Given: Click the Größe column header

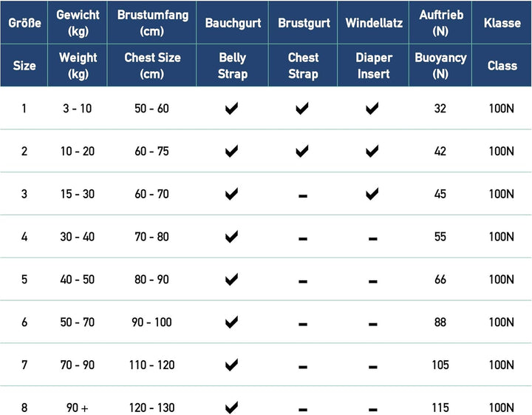Looking at the screenshot, I should pyautogui.click(x=24, y=22).
